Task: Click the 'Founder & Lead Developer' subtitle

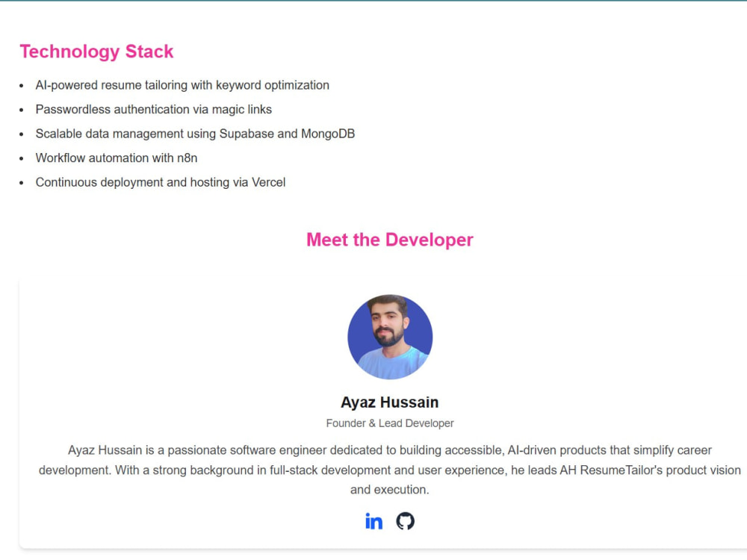Action: pos(390,423)
